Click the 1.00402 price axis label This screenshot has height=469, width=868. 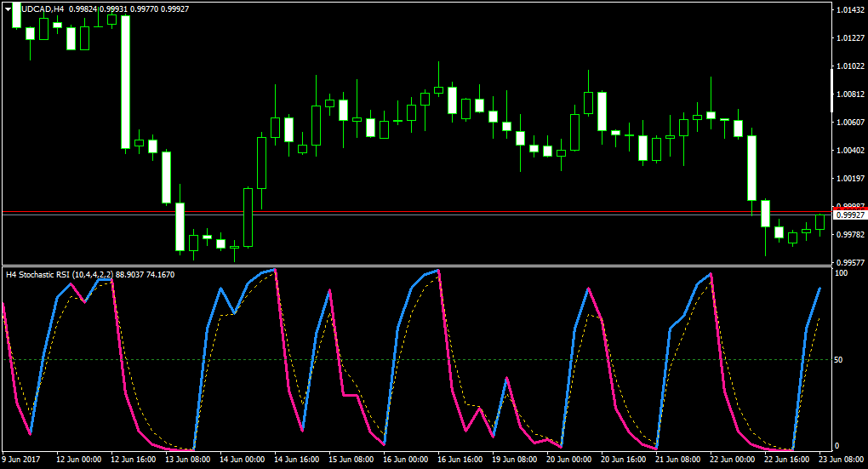pos(850,151)
